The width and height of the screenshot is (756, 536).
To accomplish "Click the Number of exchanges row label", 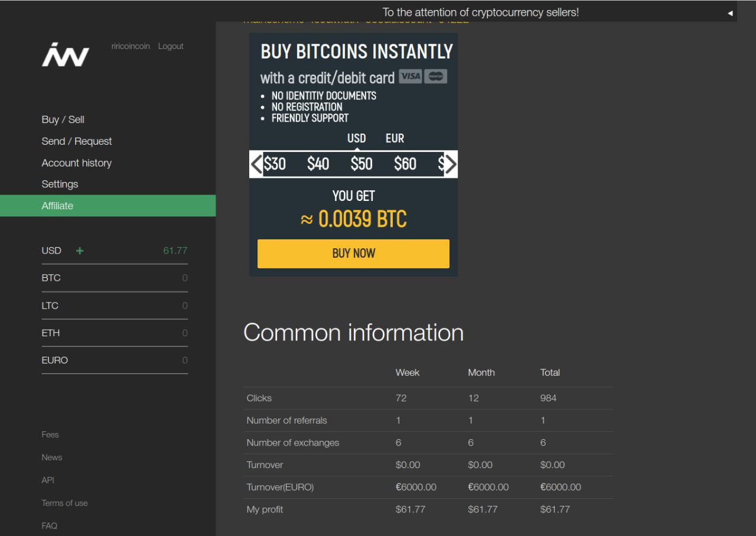I will pos(293,443).
